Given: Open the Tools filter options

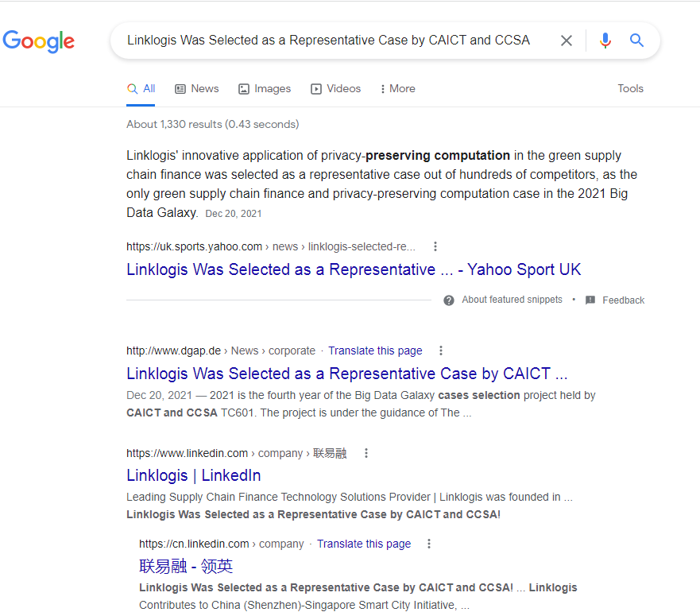Looking at the screenshot, I should (630, 89).
